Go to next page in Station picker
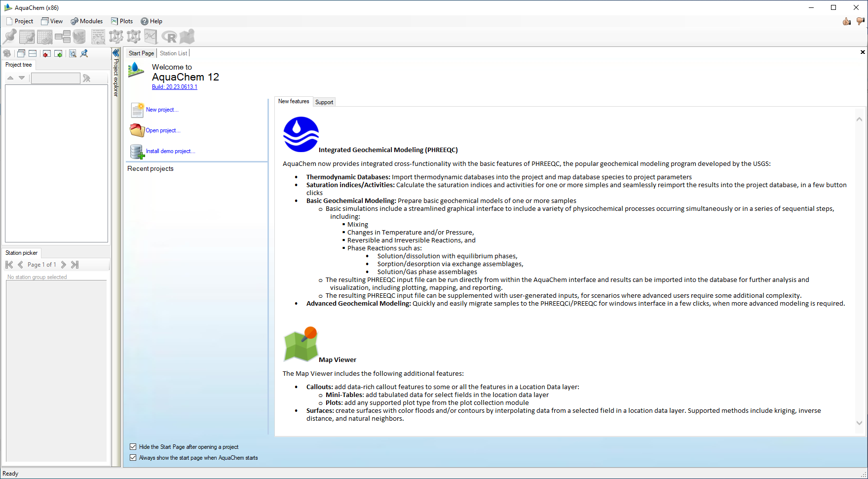Viewport: 868px width, 479px height. (x=64, y=265)
